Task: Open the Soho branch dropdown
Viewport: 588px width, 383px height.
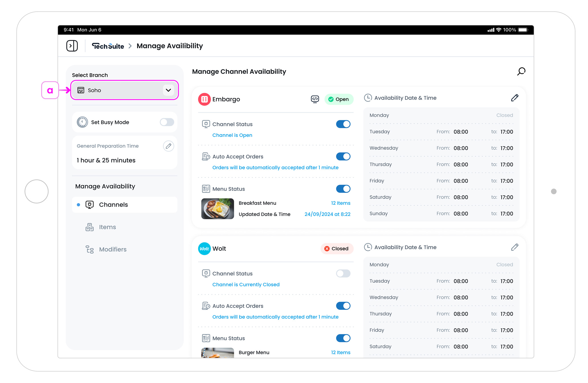Action: [x=120, y=90]
